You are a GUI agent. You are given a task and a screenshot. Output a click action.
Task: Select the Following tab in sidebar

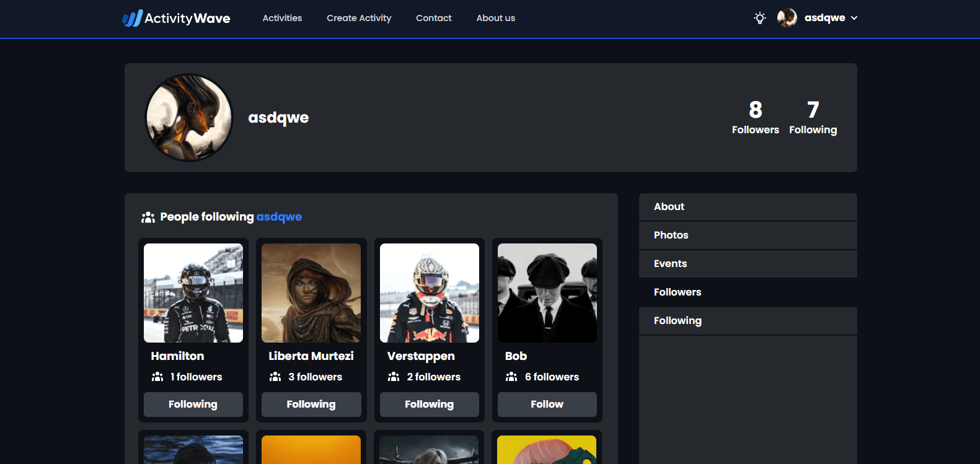(748, 321)
